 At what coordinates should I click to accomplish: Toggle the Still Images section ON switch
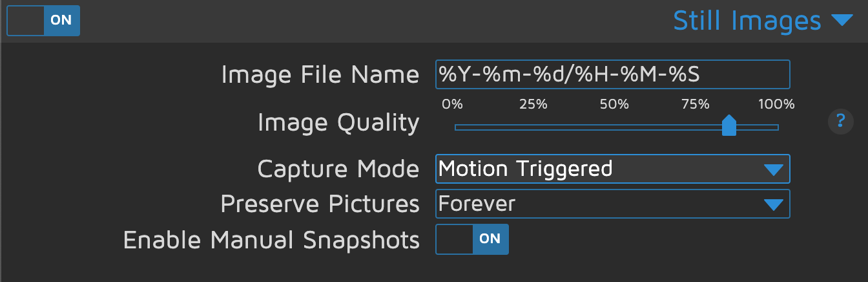coord(43,21)
